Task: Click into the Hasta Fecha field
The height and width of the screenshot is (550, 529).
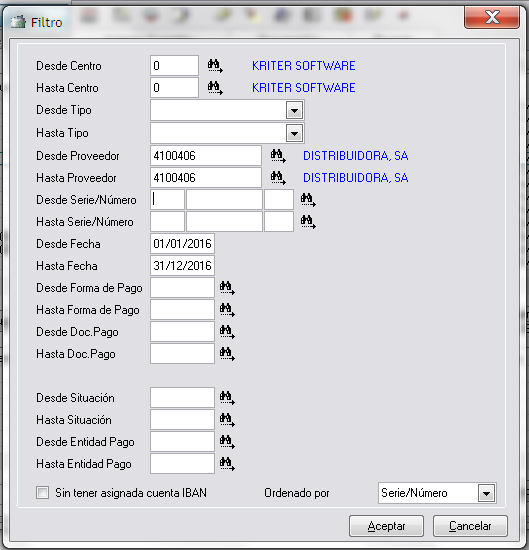Action: tap(182, 266)
